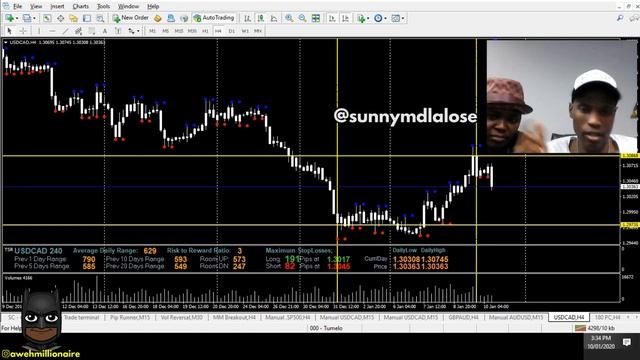The width and height of the screenshot is (640, 360).
Task: Expand the Templates dropdown arrow
Action: tap(403, 18)
